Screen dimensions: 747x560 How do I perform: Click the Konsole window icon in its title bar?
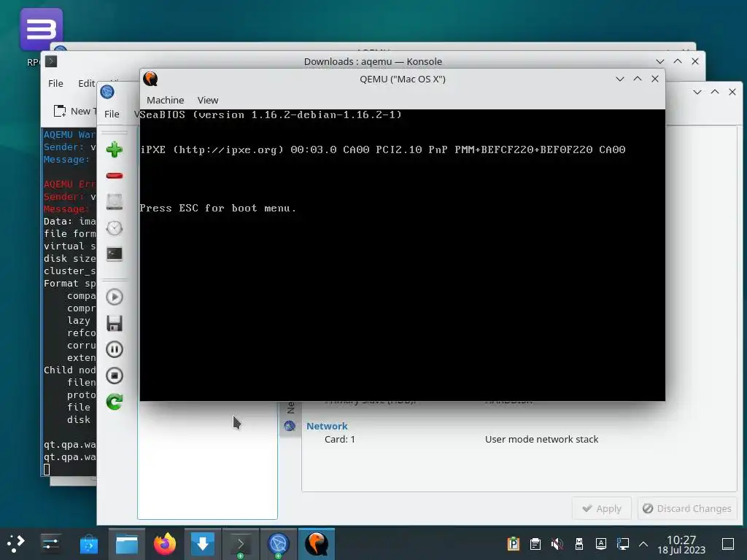pyautogui.click(x=51, y=61)
